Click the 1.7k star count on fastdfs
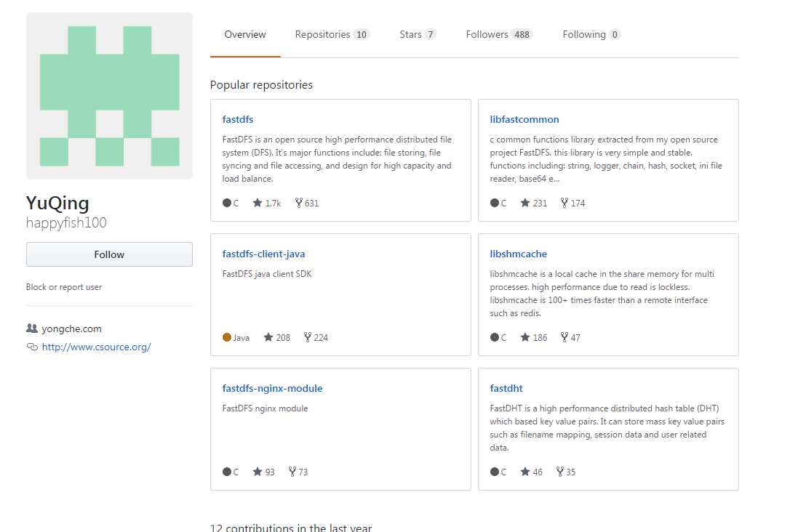798x532 pixels. tap(274, 203)
